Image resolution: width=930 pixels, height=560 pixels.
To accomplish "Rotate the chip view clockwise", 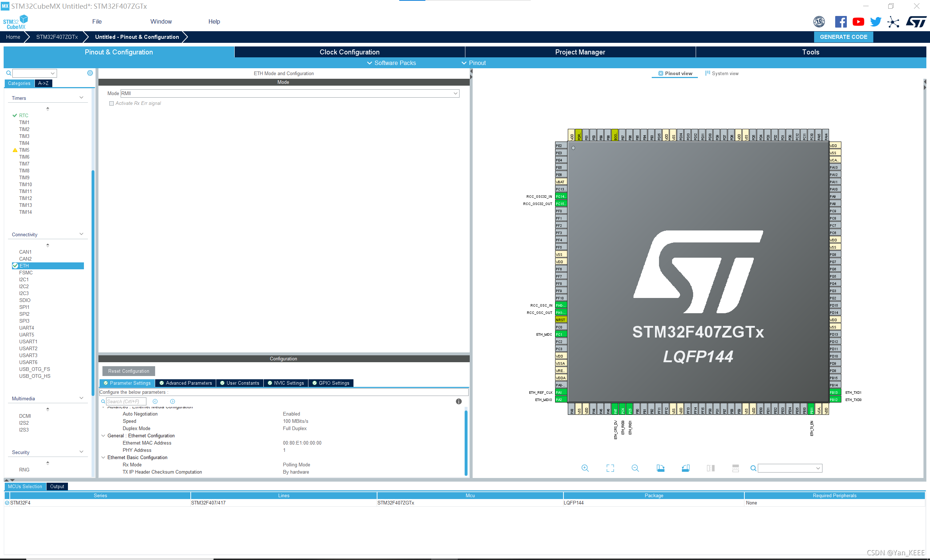I will [660, 468].
